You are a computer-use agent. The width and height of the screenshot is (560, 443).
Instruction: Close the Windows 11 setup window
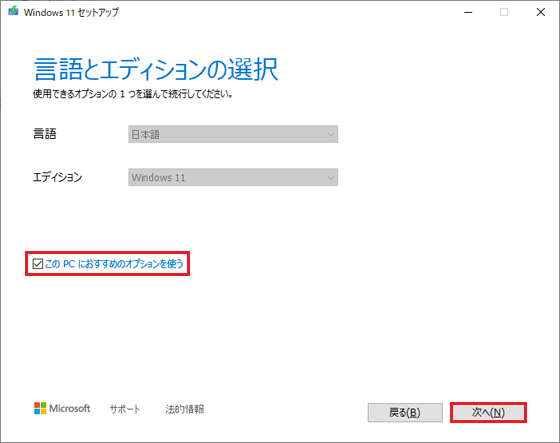coord(541,13)
